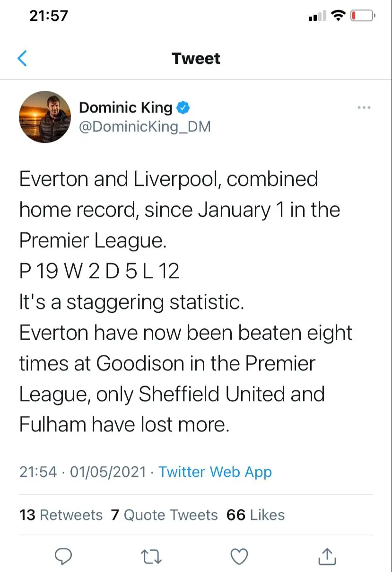Image resolution: width=392 pixels, height=572 pixels.
Task: Retweet this tweet with the arrows icon
Action: pyautogui.click(x=151, y=557)
